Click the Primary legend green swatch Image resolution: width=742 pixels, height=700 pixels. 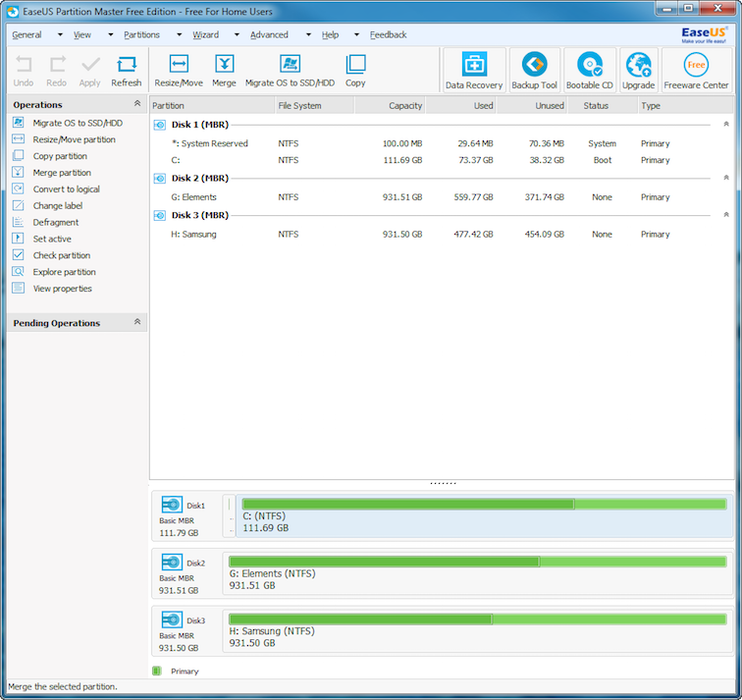pos(157,671)
